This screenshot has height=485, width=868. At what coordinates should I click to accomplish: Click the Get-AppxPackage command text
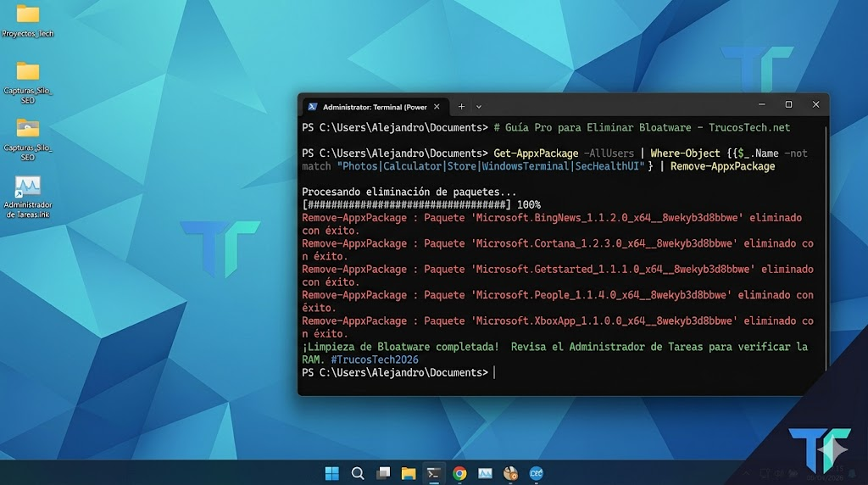click(x=536, y=153)
